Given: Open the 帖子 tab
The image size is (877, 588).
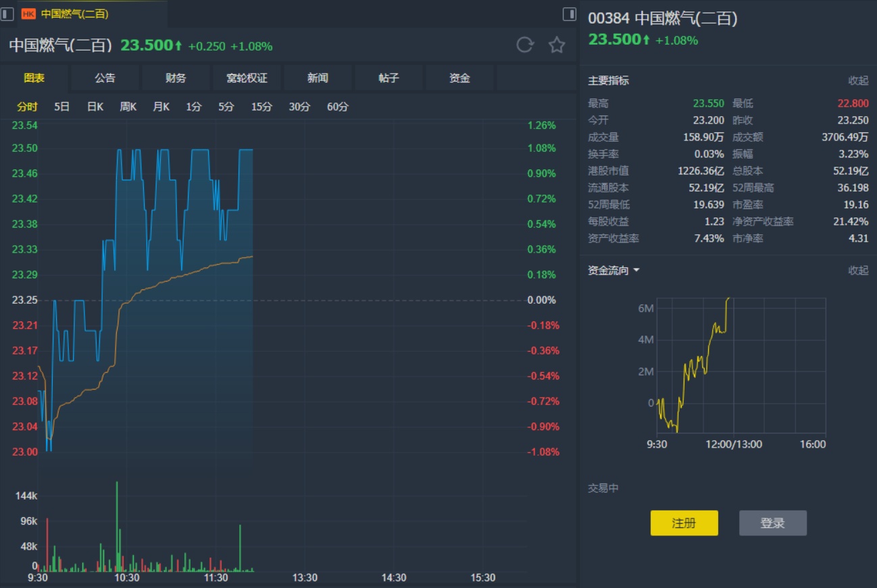Looking at the screenshot, I should click(x=389, y=78).
